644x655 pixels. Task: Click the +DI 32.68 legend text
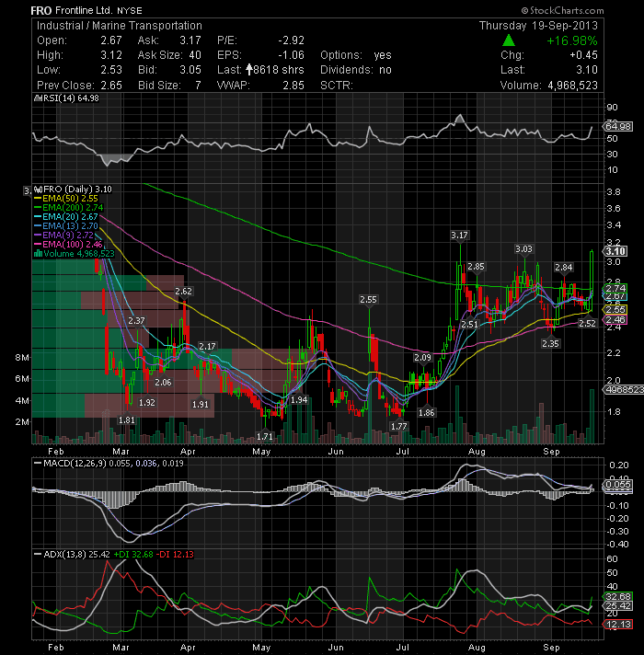133,555
